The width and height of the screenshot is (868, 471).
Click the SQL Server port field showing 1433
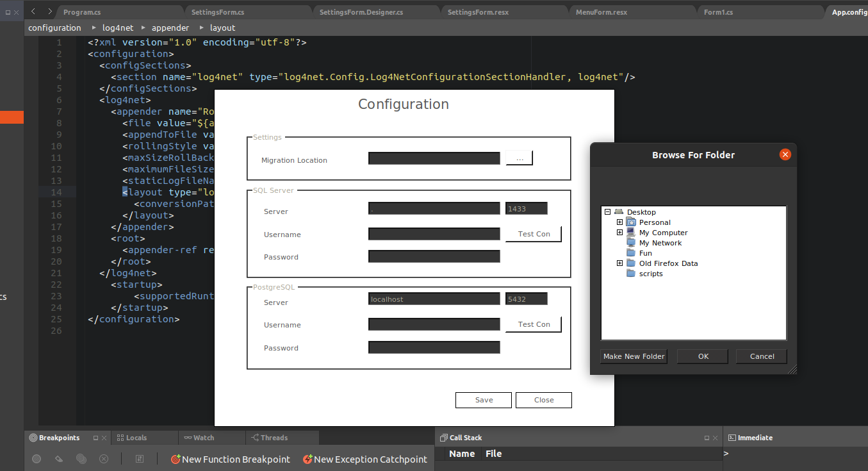527,208
